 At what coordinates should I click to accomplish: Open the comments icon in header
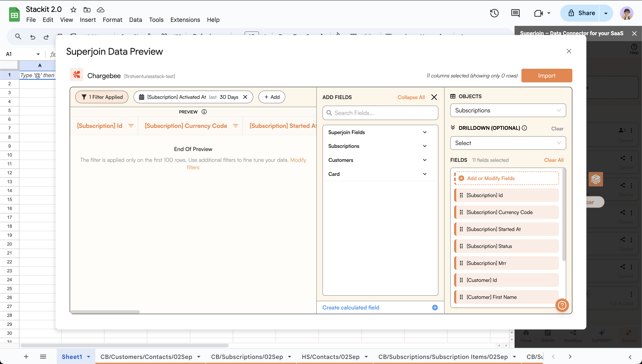tap(515, 13)
